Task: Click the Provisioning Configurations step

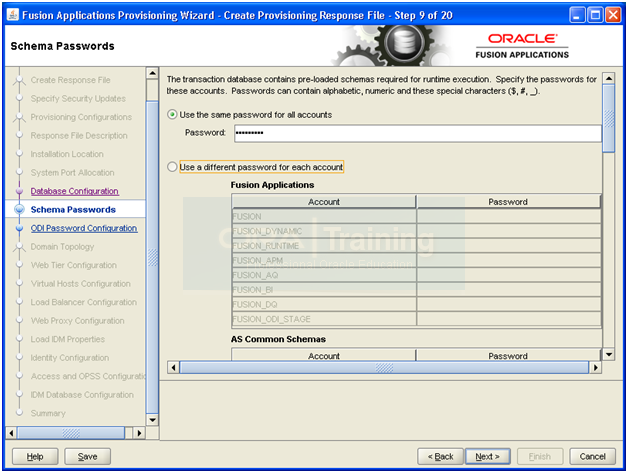Action: click(81, 117)
